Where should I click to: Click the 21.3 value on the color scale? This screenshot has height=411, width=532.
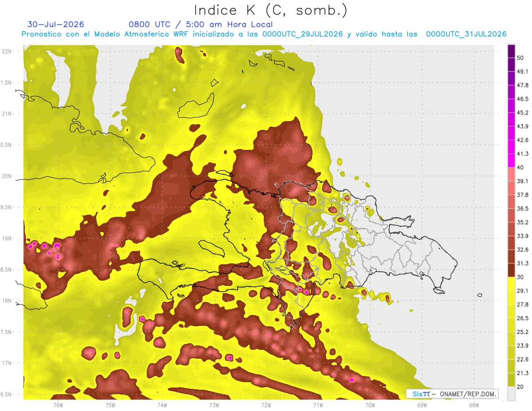523,373
